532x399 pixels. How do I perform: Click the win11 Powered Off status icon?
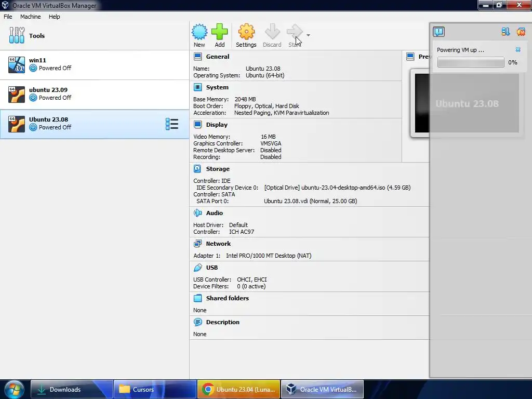(x=33, y=68)
